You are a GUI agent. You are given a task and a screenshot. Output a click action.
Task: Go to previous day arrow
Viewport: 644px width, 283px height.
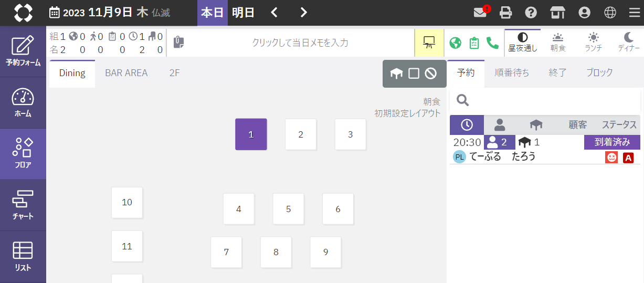coord(274,13)
